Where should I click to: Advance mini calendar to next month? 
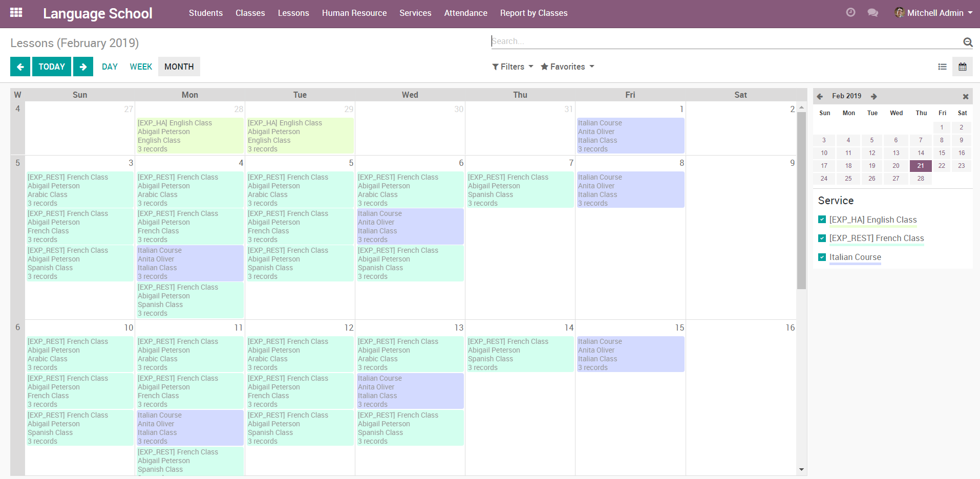pos(874,96)
